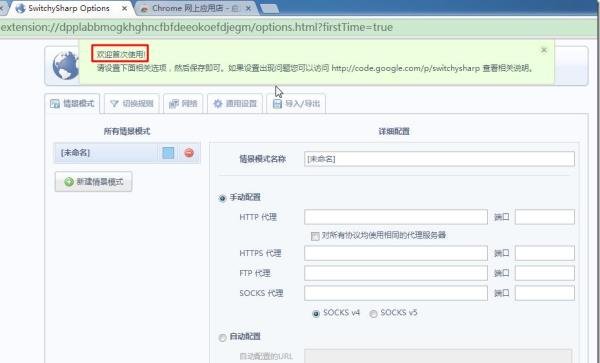The height and width of the screenshot is (363, 600).
Task: Click the FTP 代理 port field
Action: 545,273
